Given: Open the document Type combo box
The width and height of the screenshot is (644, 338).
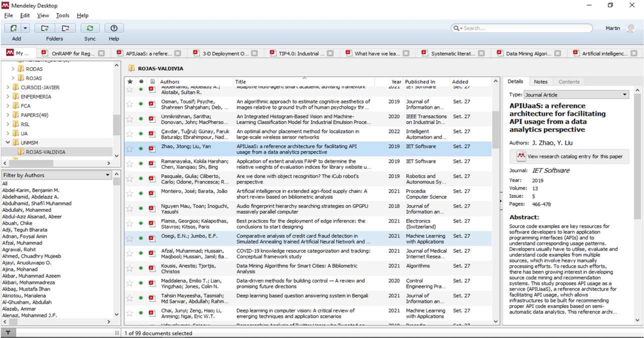Looking at the screenshot, I should [x=576, y=95].
